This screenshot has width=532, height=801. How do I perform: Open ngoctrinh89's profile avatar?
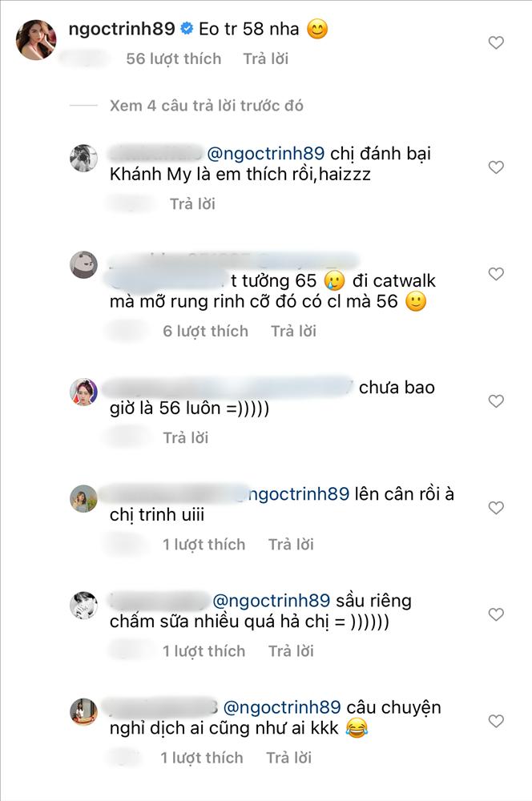tap(37, 38)
